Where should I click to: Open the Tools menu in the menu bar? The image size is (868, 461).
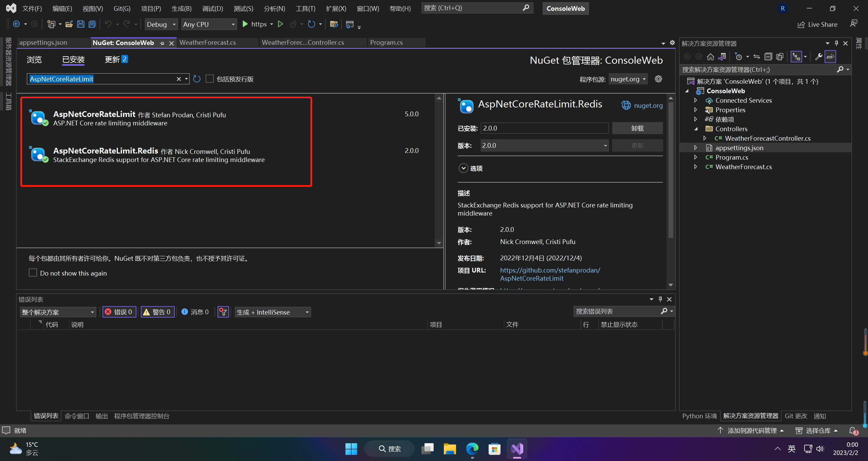coord(305,8)
